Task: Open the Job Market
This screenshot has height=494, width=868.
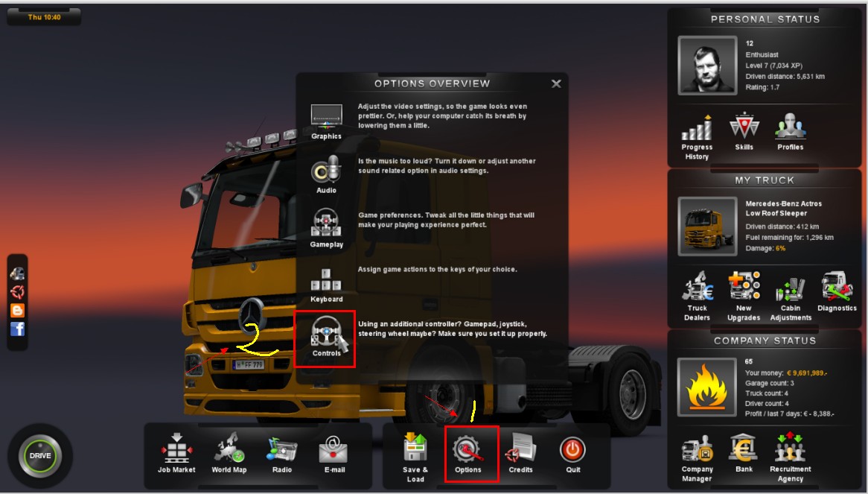Action: tap(176, 449)
